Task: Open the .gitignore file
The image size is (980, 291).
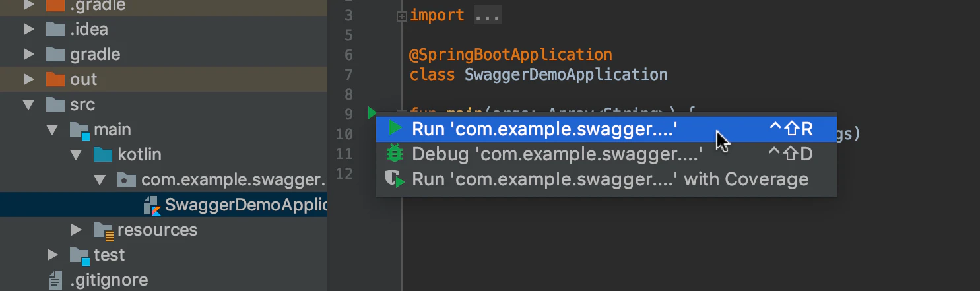Action: [x=164, y=280]
